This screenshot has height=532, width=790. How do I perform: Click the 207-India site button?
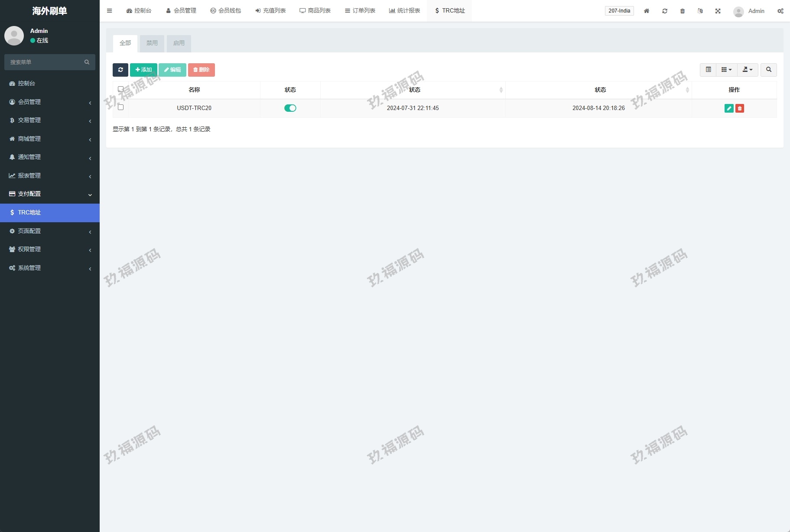(x=619, y=11)
